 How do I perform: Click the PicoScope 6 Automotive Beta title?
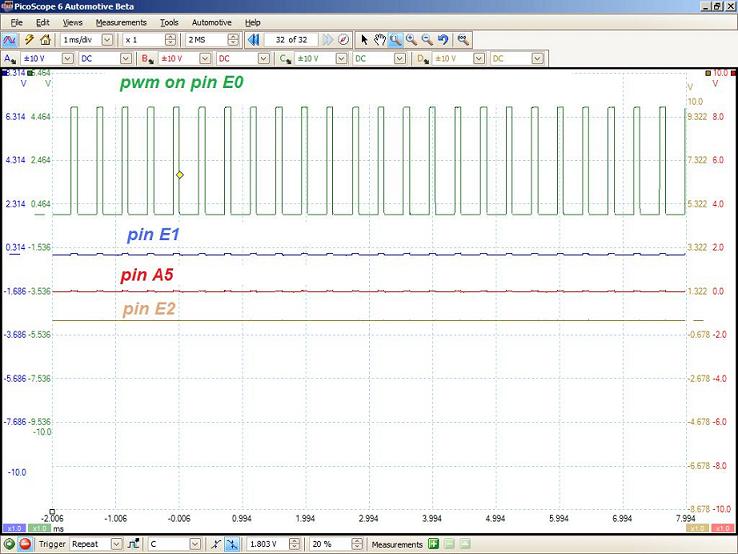coord(74,7)
